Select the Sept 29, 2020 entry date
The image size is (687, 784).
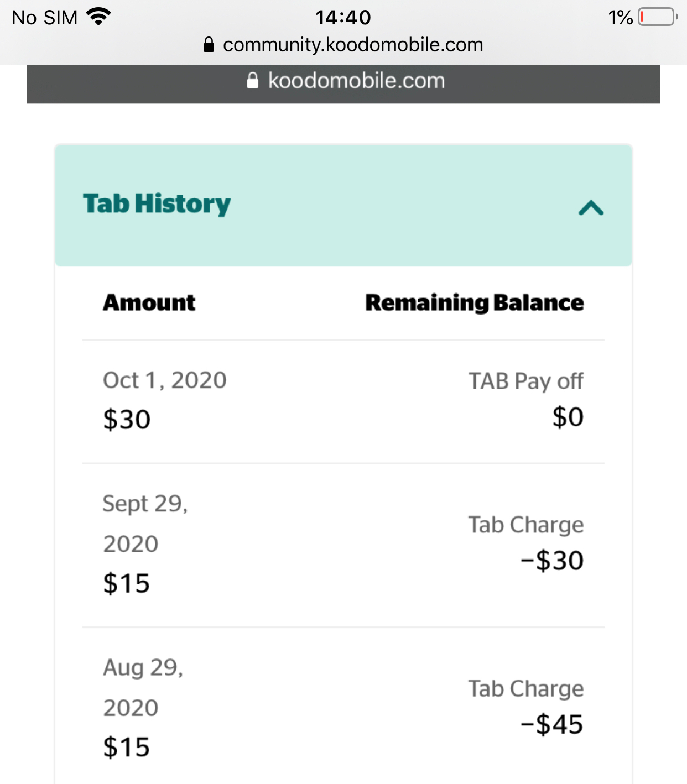(145, 524)
